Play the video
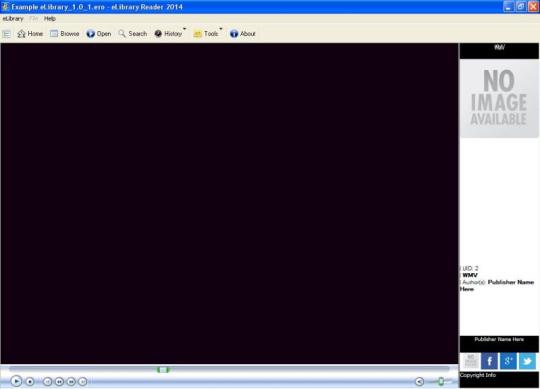540x389 pixels. [16, 381]
